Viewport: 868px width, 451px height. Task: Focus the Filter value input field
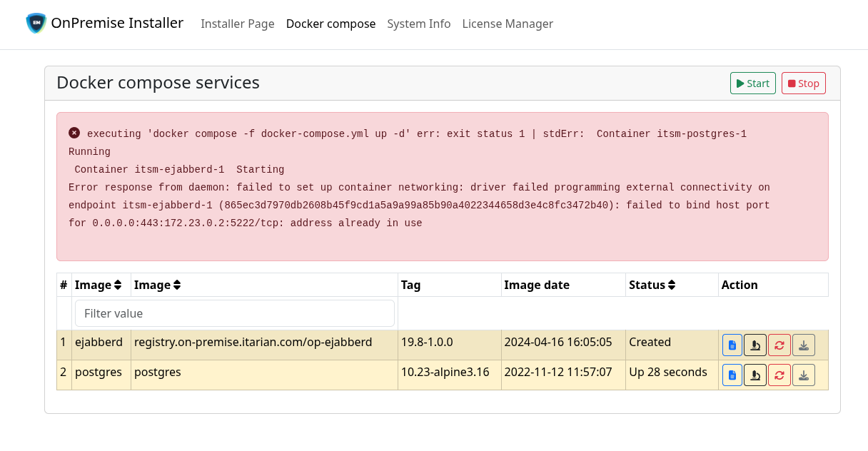234,313
